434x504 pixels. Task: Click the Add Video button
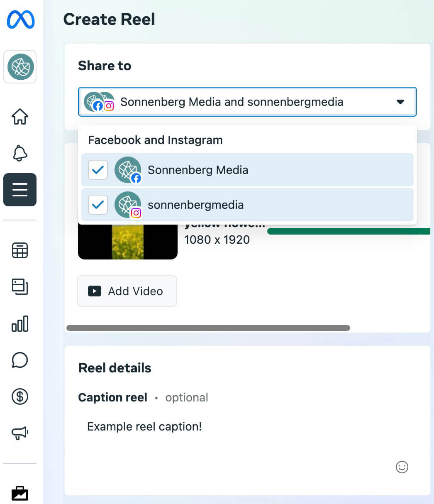point(127,291)
